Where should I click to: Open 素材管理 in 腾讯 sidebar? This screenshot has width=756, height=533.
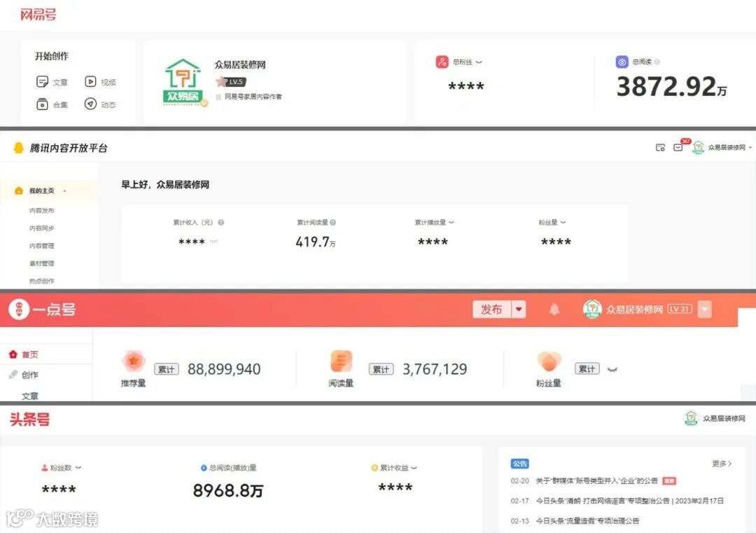[41, 263]
